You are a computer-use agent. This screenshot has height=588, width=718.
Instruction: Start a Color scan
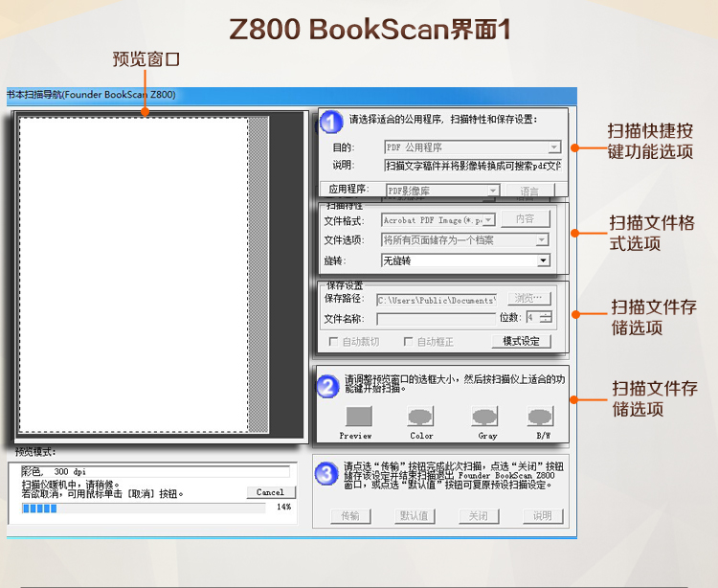421,417
